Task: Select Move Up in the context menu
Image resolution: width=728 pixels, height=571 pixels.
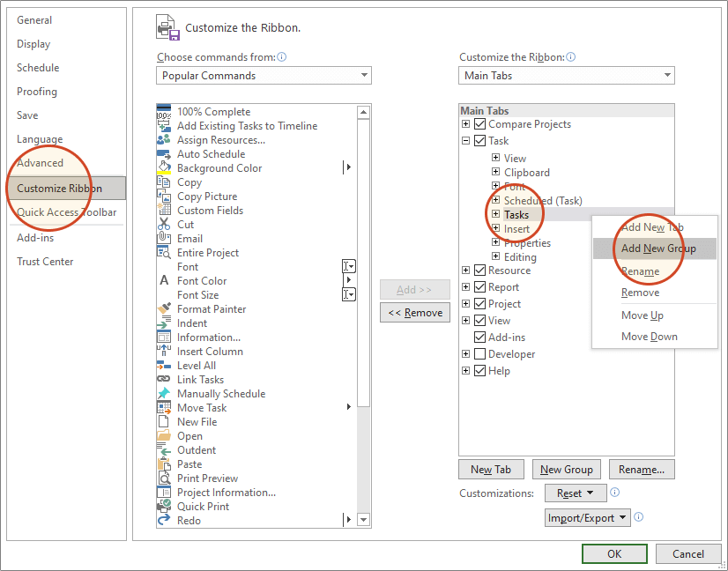Action: 641,315
